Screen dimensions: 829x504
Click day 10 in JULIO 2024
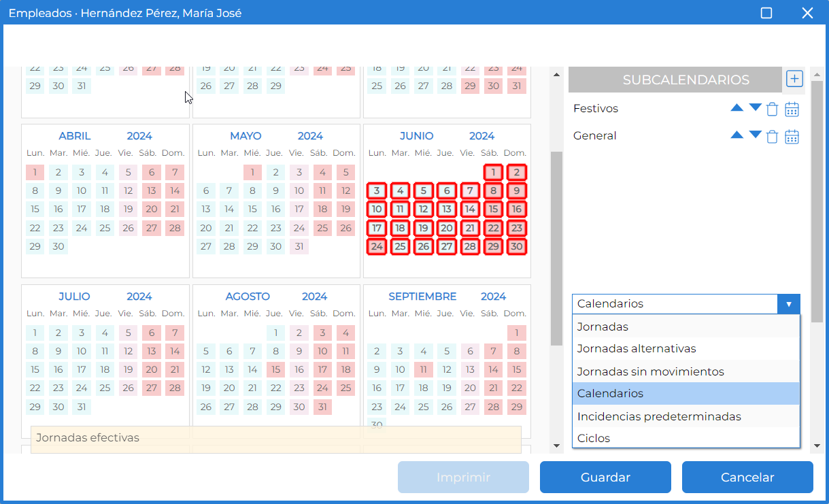[x=82, y=351]
